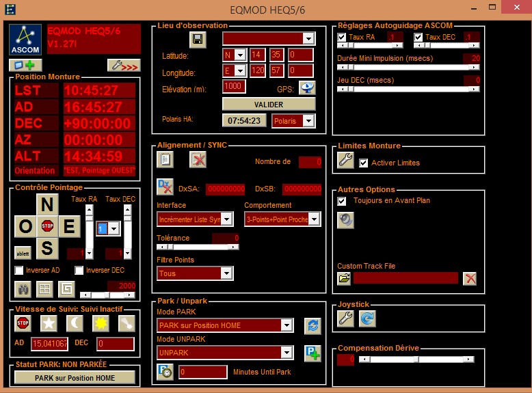The width and height of the screenshot is (532, 393).
Task: Click the blue refresh icon in Joystick section
Action: coord(367,319)
